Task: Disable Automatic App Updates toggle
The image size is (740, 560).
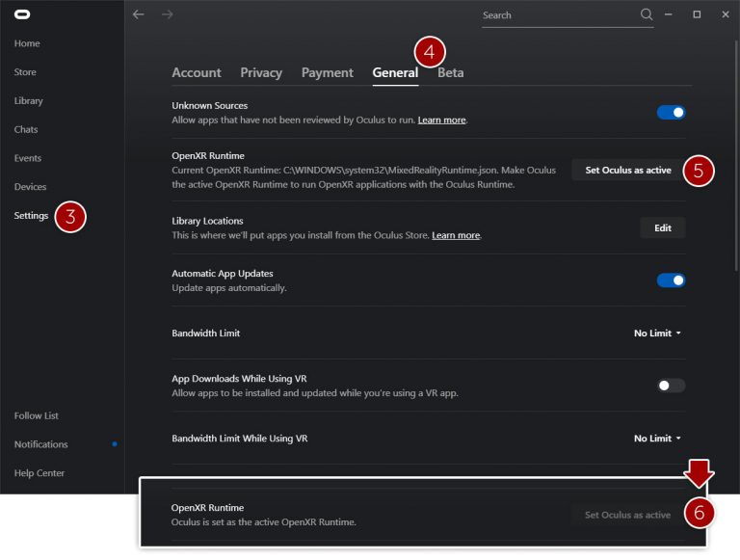Action: [x=671, y=280]
